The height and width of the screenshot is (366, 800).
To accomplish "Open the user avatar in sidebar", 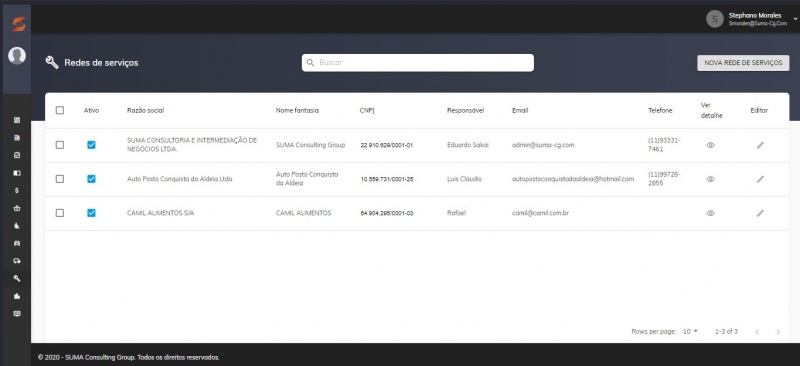I will 17,56.
